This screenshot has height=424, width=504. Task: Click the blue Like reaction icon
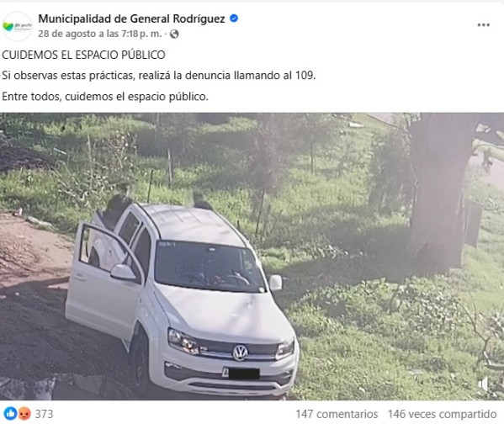point(10,413)
